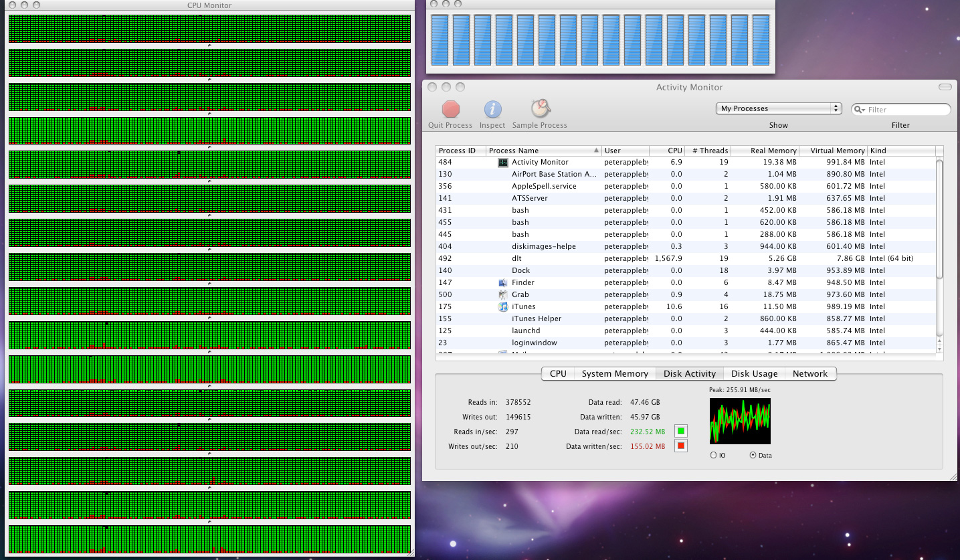This screenshot has width=960, height=560.
Task: Click the toolbar toggle pill in Activity Monitor
Action: (945, 87)
